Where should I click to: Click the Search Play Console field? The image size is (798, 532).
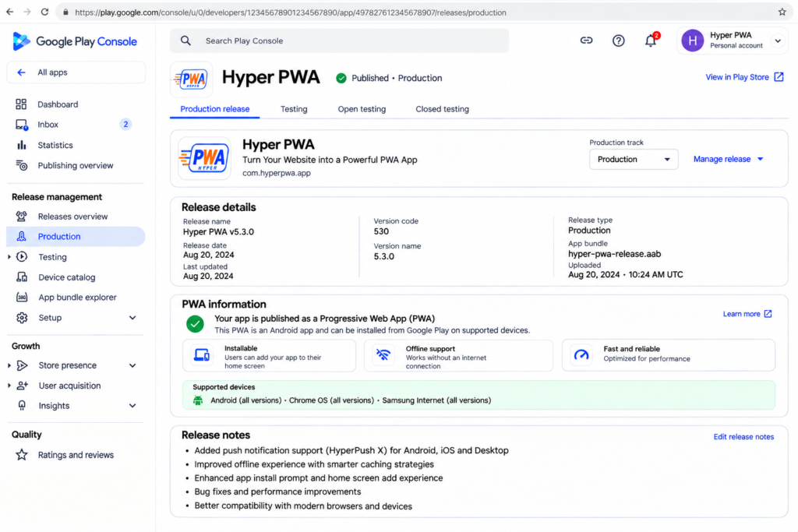point(340,41)
